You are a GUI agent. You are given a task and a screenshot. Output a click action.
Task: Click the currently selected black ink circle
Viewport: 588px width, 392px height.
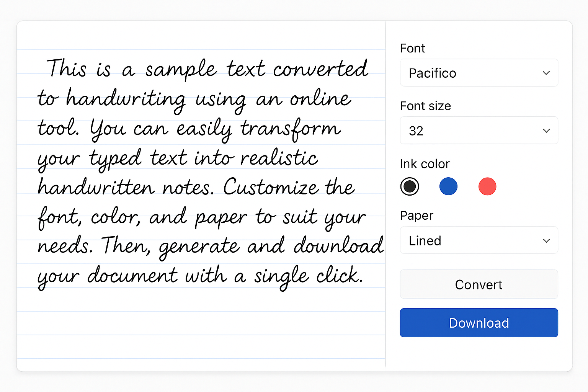[410, 186]
